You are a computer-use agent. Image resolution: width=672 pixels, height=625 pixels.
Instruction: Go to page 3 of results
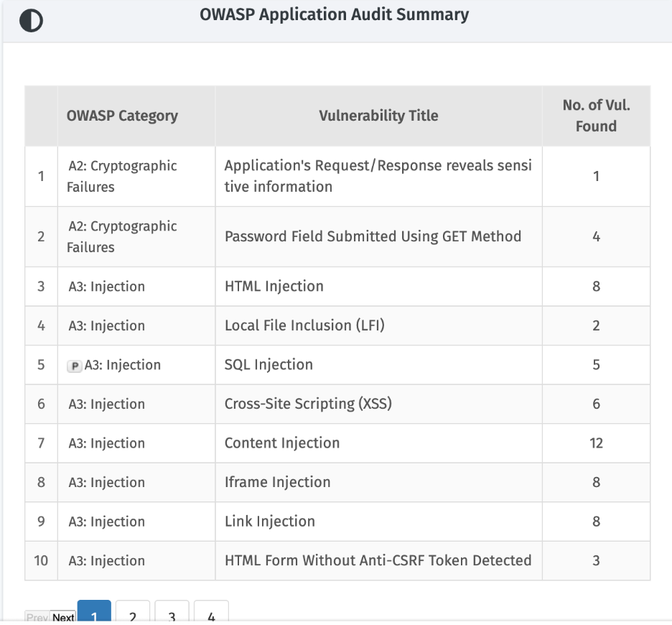click(172, 611)
